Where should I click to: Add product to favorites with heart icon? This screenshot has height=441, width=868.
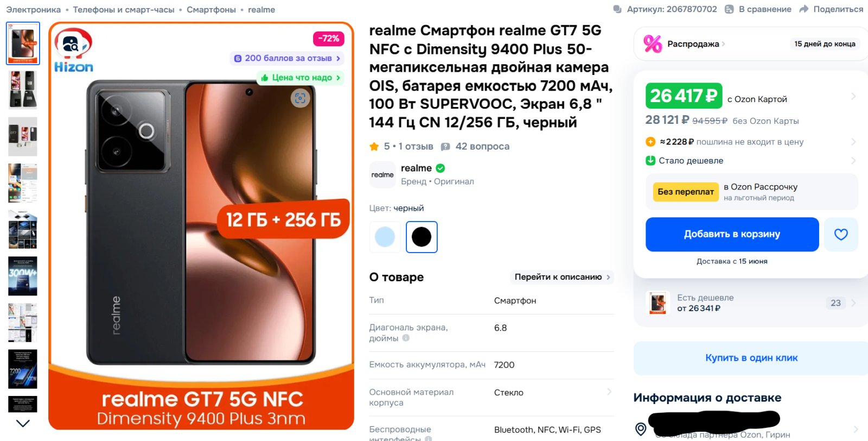tap(841, 235)
